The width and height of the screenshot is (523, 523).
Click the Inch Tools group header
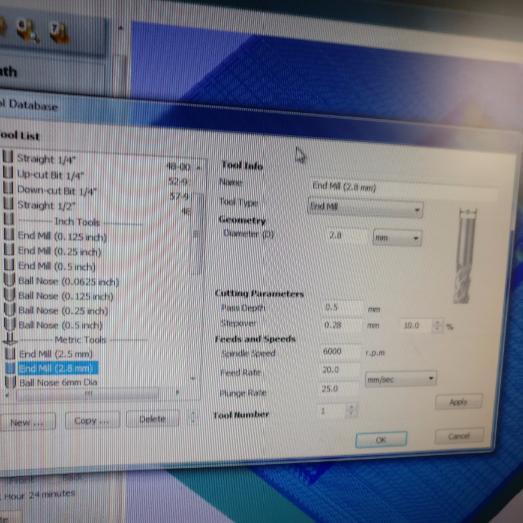point(77,222)
